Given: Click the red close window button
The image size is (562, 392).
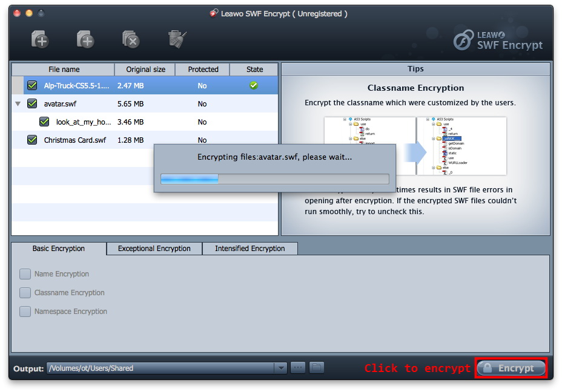Looking at the screenshot, I should tap(17, 13).
